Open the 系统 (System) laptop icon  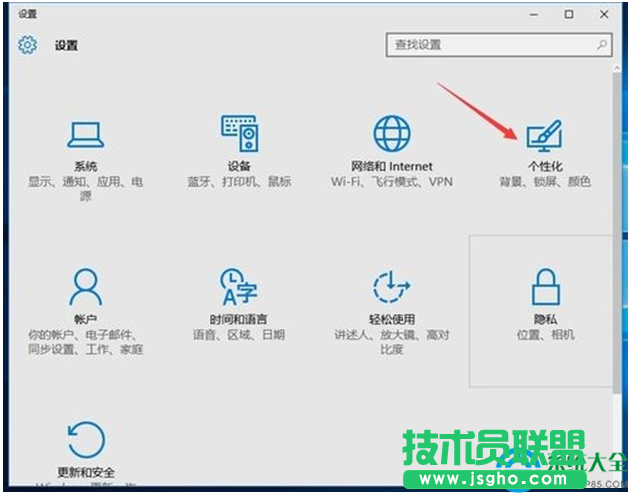tap(86, 135)
